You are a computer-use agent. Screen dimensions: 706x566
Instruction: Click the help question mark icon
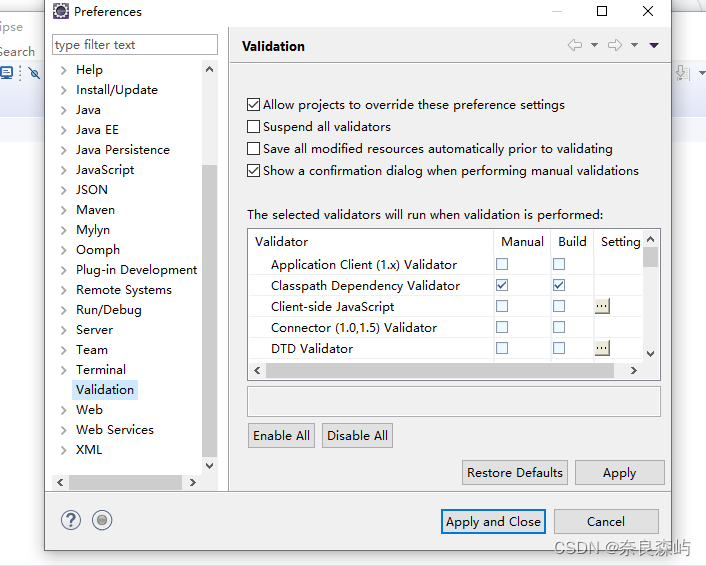pos(71,520)
